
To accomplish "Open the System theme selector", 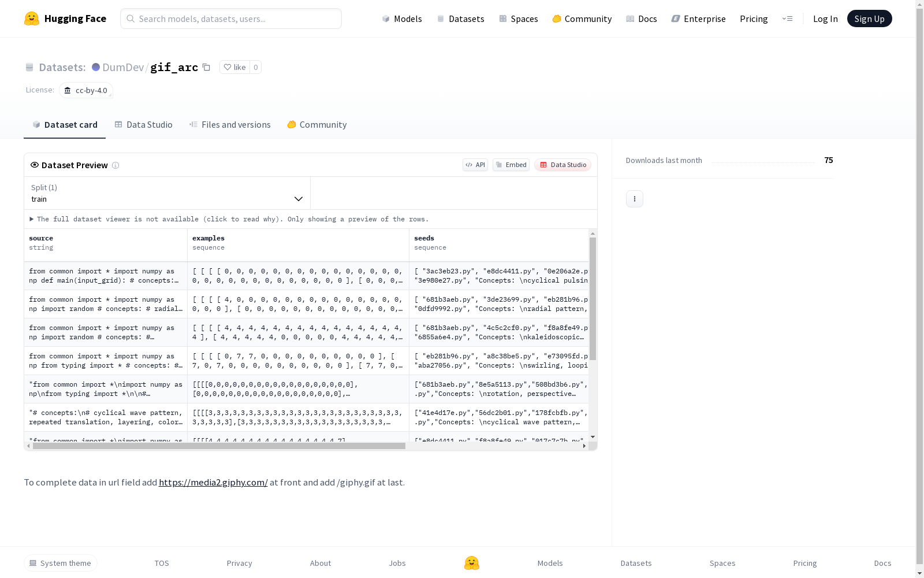I will [x=61, y=563].
